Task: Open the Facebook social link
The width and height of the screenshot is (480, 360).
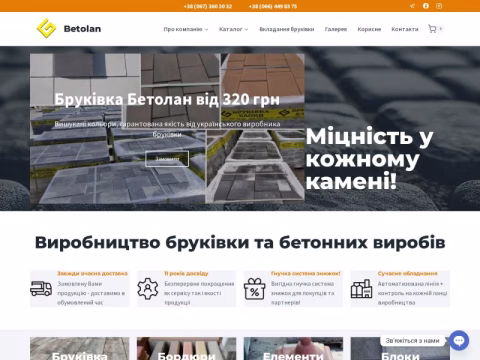Action: point(426,6)
